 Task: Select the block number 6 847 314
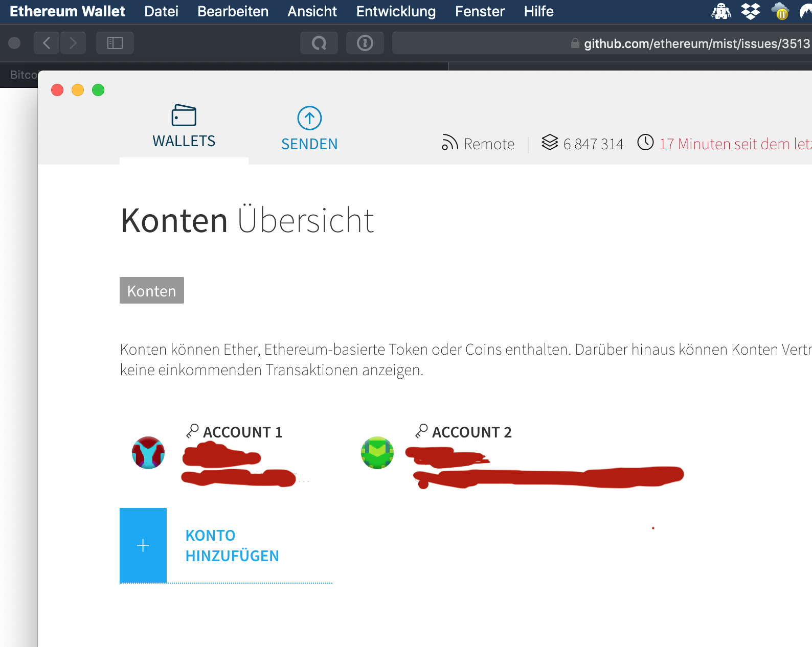[593, 144]
